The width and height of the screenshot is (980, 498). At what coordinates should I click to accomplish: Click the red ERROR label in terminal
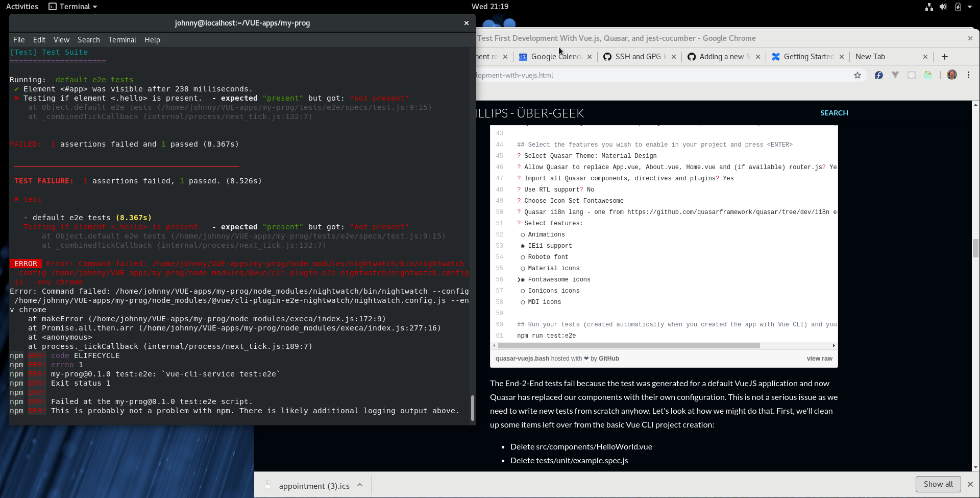tap(26, 264)
